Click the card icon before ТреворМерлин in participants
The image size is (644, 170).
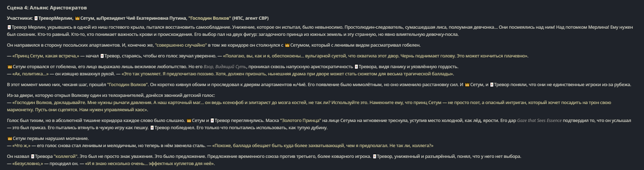tap(35, 18)
